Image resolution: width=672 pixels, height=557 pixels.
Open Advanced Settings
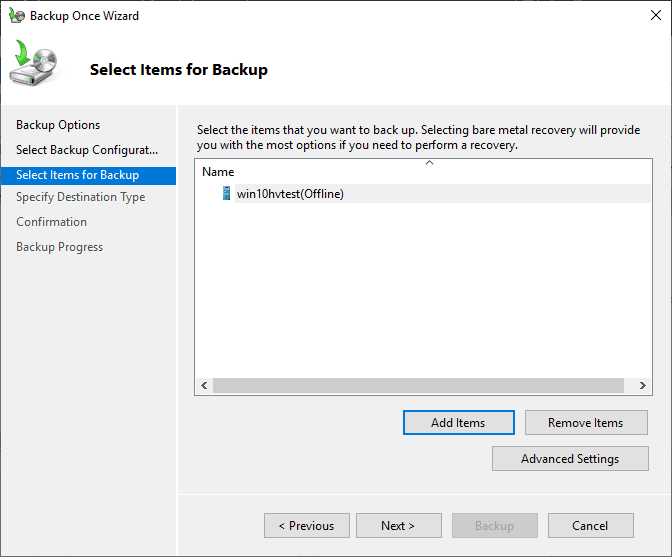[x=570, y=459]
